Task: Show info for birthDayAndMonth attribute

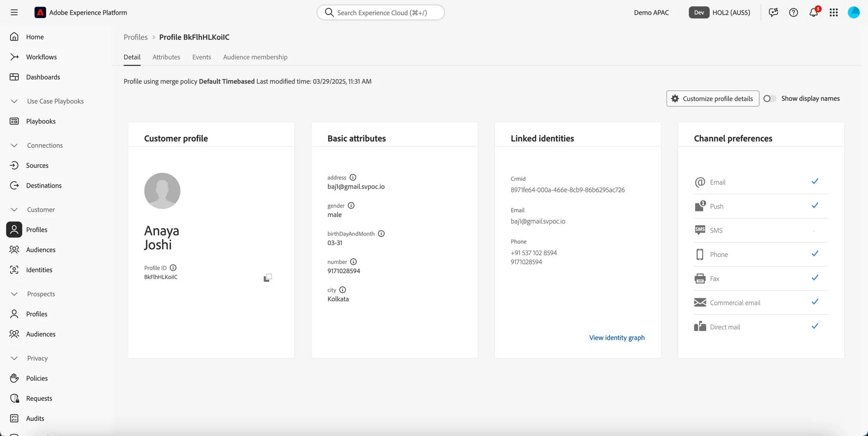Action: (381, 234)
